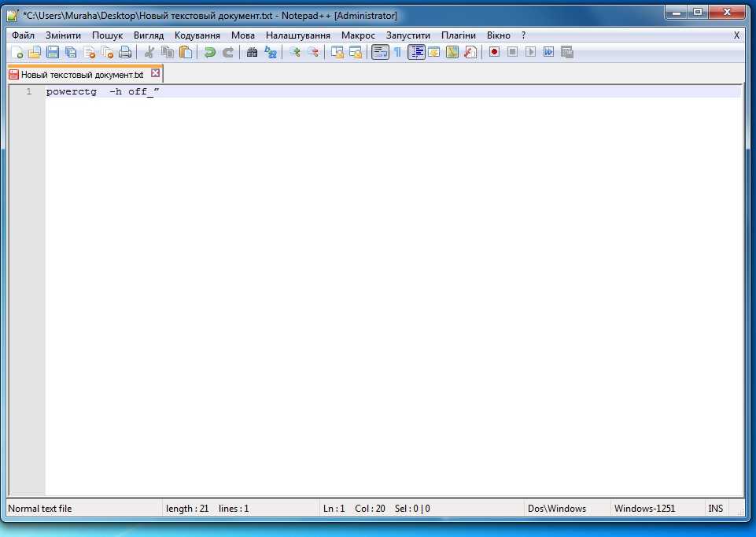Open the Файл menu

tap(23, 35)
